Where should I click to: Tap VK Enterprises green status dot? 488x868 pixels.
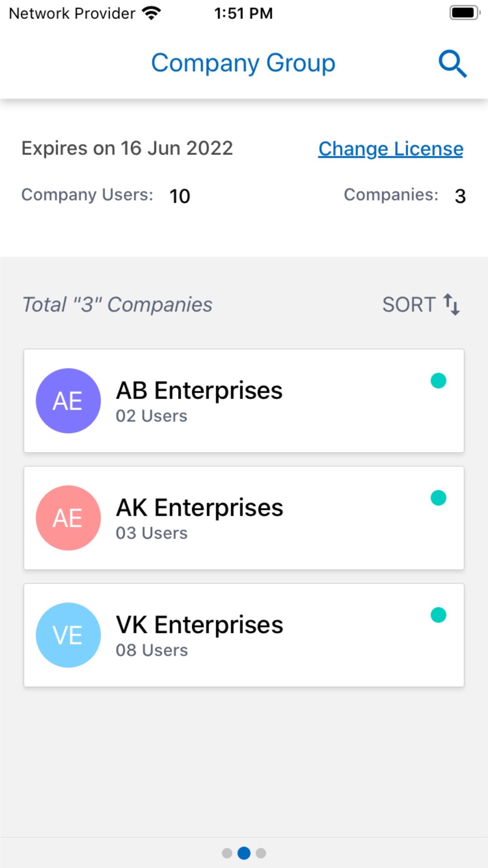coord(438,615)
